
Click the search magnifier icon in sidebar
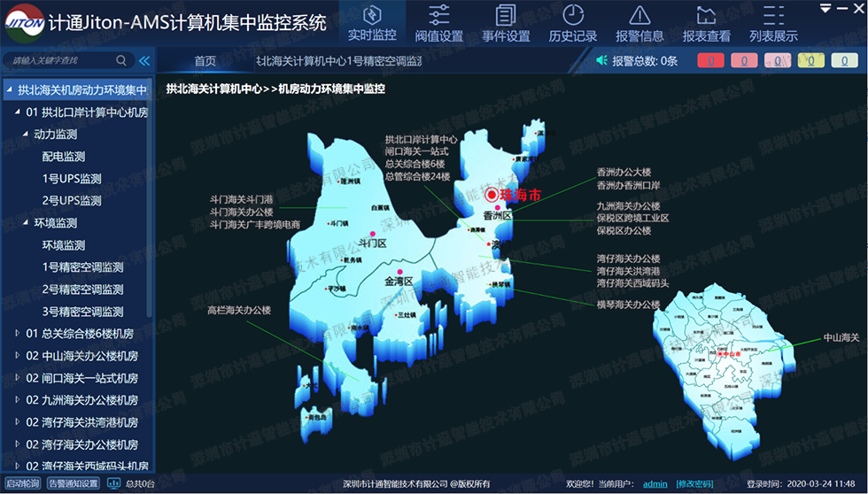(121, 61)
